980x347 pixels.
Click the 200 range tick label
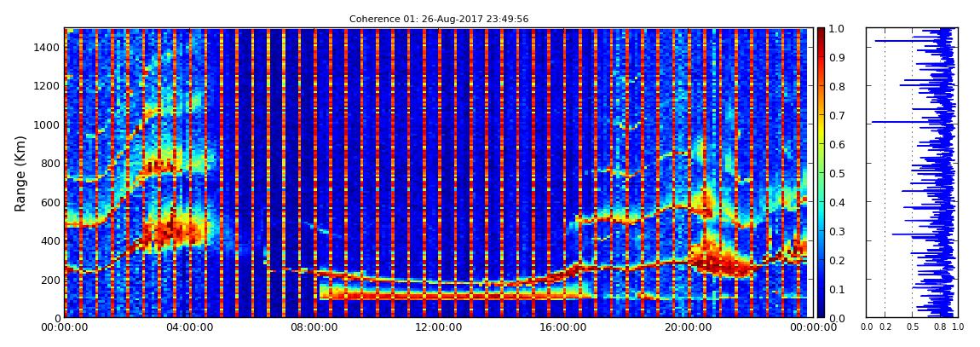point(50,280)
